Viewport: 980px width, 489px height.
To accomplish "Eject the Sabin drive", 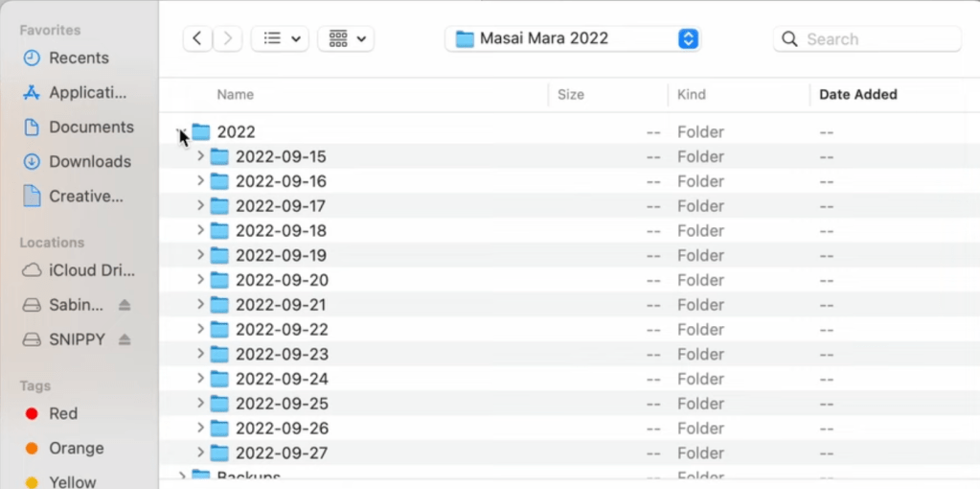I will tap(125, 306).
